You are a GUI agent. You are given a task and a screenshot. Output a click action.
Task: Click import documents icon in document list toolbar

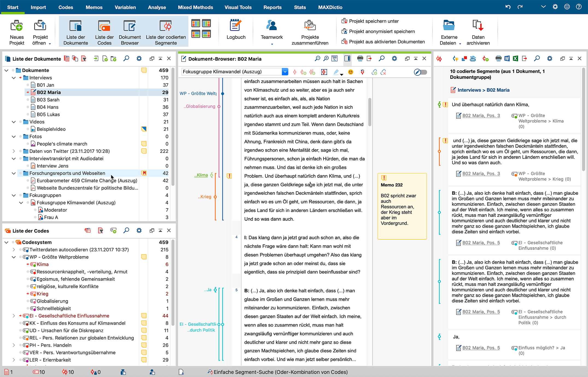coord(96,59)
